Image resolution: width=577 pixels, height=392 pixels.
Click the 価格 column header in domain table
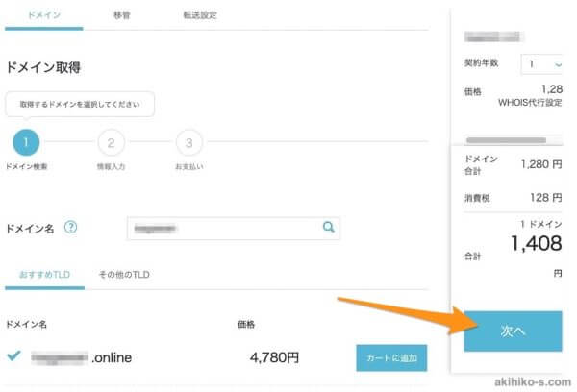point(246,324)
